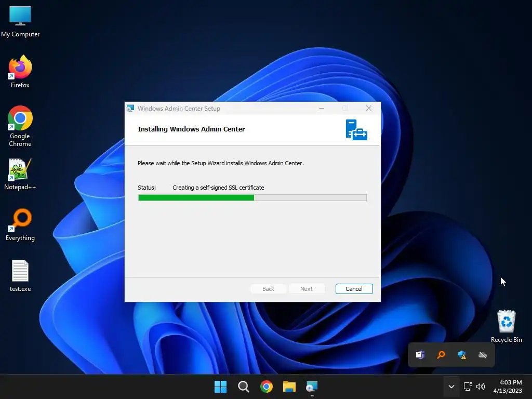This screenshot has width=532, height=399.
Task: Click the Everything tray icon
Action: coord(441,355)
